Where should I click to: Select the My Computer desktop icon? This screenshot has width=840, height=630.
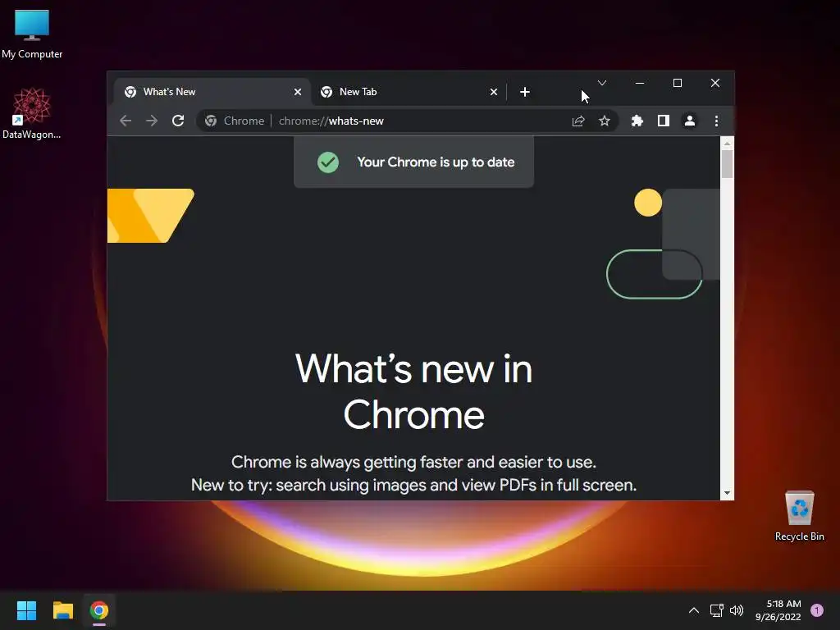coord(32,34)
